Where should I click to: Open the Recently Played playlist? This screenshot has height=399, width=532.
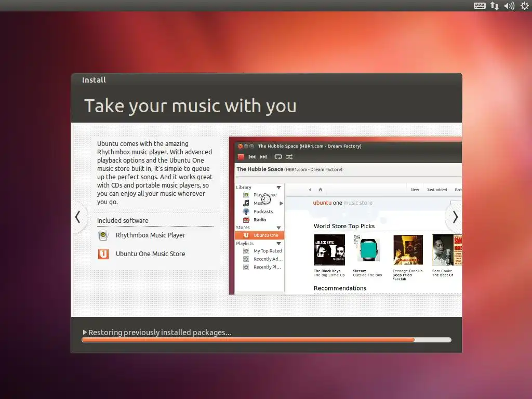pyautogui.click(x=267, y=267)
